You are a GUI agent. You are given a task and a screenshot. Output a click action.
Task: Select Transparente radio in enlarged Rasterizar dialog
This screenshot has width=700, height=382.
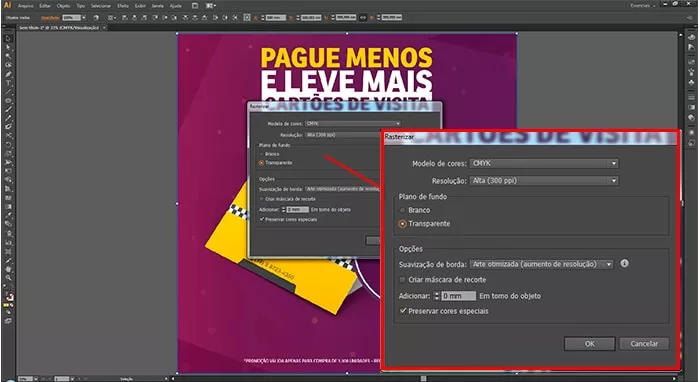coord(402,224)
